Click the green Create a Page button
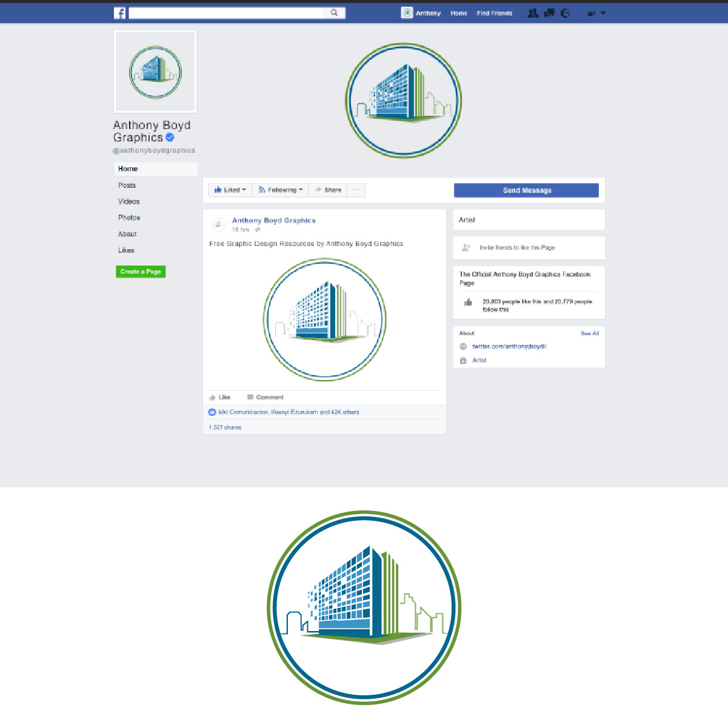Screen dimensions: 728x728 tap(141, 272)
